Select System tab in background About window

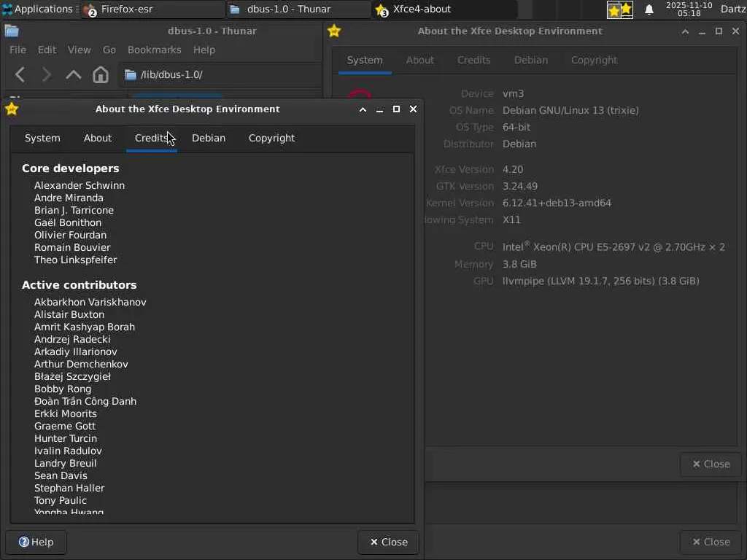tap(365, 61)
